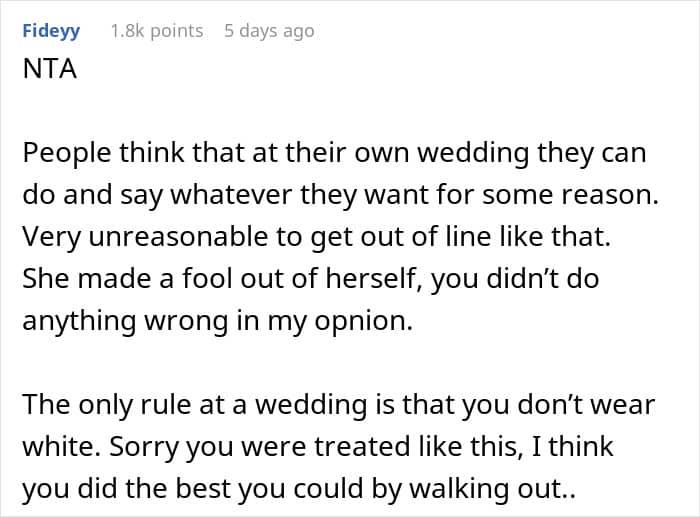Click the line starting 'white. Sorry you were treated'
The height and width of the screenshot is (517, 700).
318,446
